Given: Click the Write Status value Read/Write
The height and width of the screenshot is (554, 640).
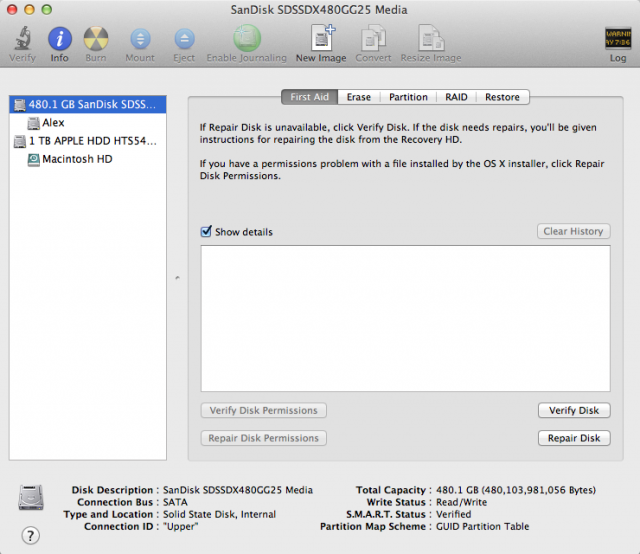Looking at the screenshot, I should click(x=461, y=502).
